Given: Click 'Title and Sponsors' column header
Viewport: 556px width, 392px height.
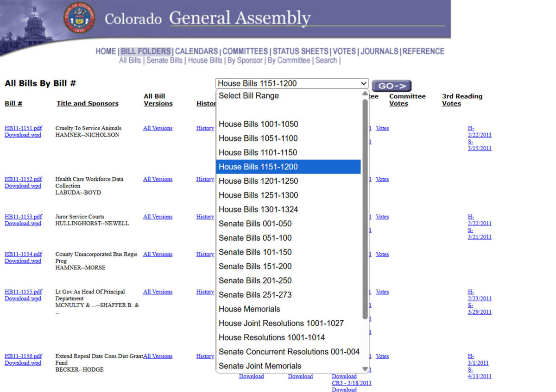Looking at the screenshot, I should 88,104.
